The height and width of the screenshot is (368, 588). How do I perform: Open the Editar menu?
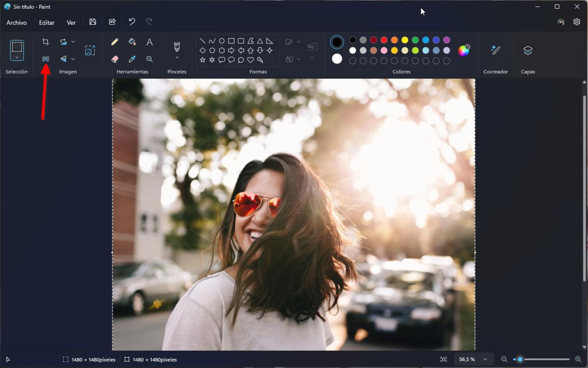(x=47, y=22)
